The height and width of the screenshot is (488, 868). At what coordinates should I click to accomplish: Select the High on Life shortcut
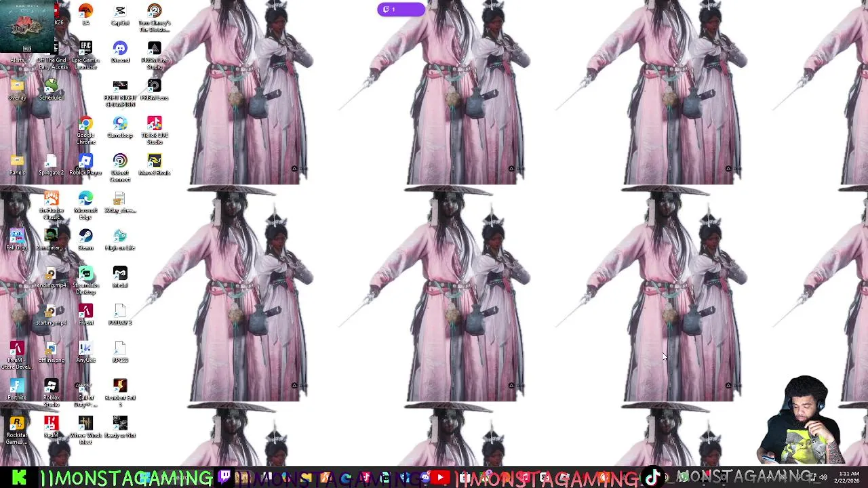click(120, 239)
